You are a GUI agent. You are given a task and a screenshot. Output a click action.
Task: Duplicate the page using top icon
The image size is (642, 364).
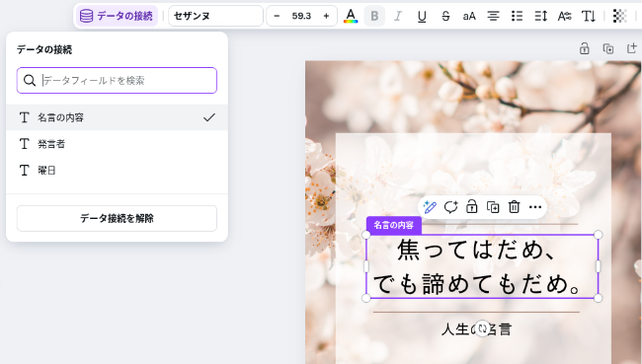[608, 48]
